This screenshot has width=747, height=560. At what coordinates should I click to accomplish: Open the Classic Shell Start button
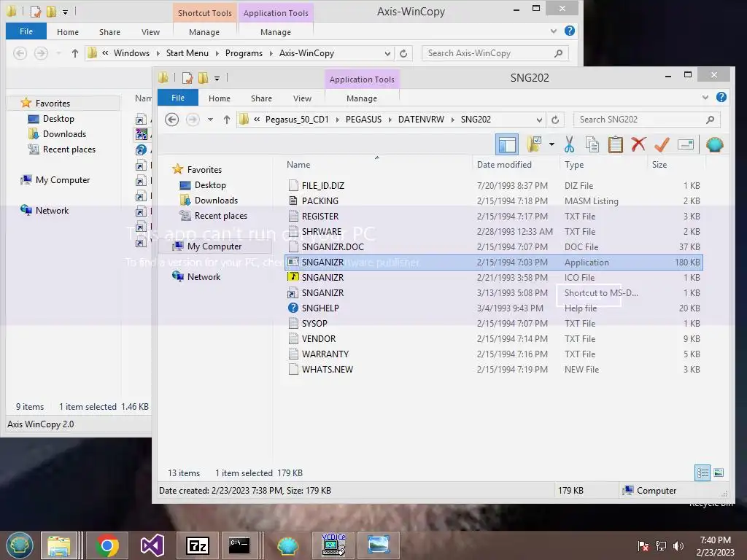pos(19,545)
